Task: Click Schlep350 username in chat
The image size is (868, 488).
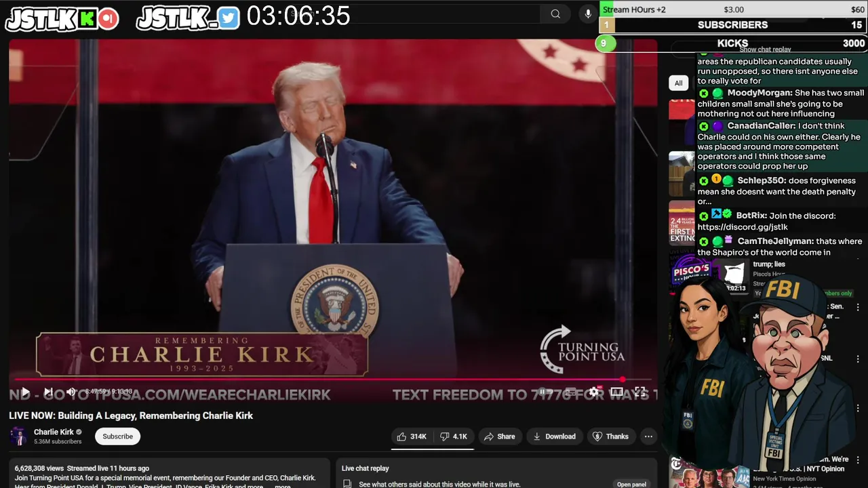Action: [762, 181]
